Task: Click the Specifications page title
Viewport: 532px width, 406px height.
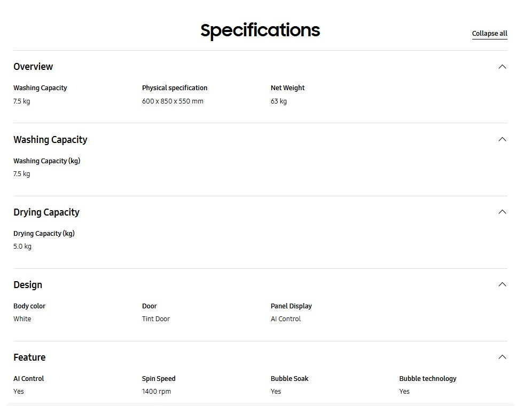Action: point(260,30)
